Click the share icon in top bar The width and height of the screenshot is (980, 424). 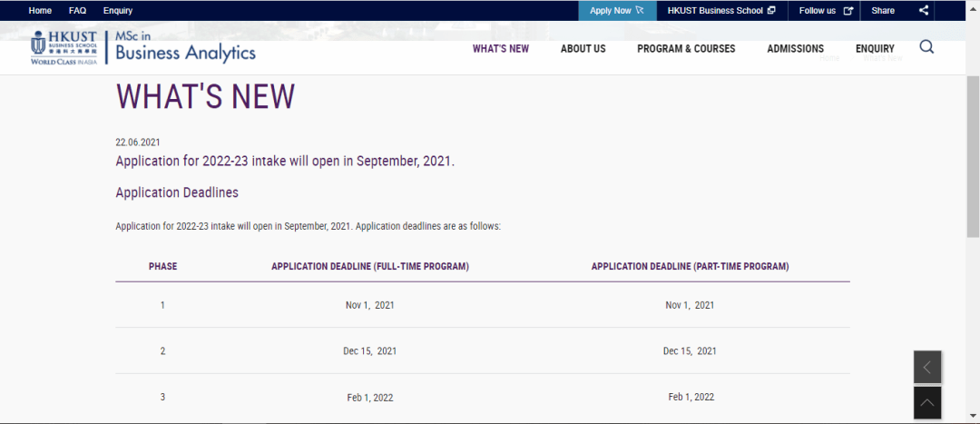pos(924,10)
